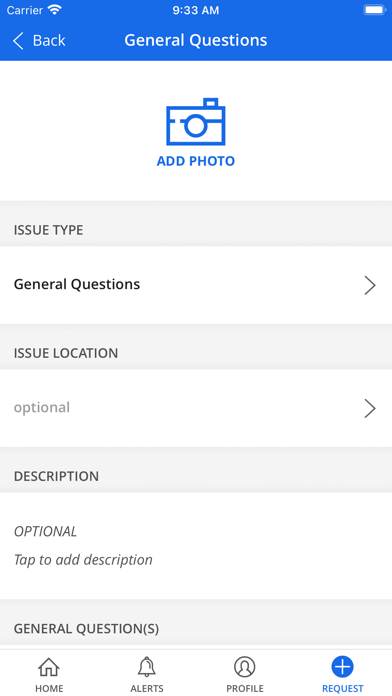
Task: Tap the Wi-Fi icon in status bar
Action: (55, 10)
